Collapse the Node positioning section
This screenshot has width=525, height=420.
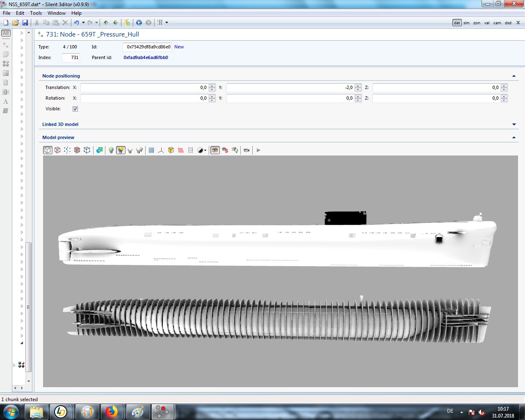point(514,76)
